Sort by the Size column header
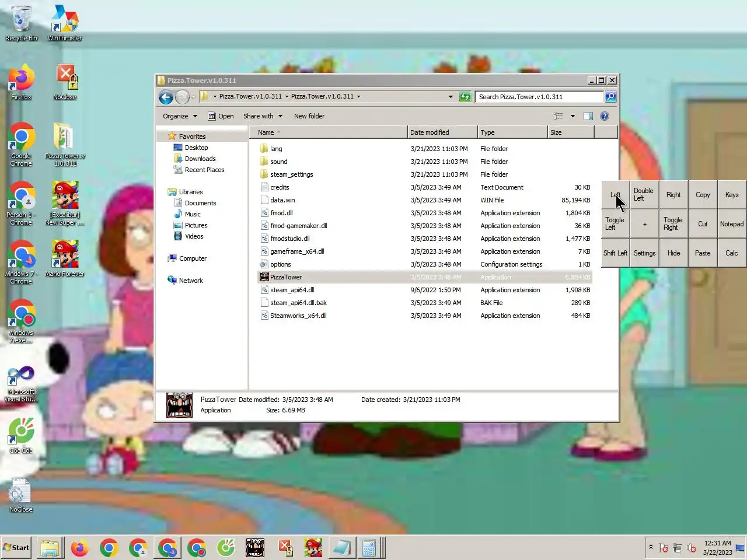 click(x=571, y=132)
